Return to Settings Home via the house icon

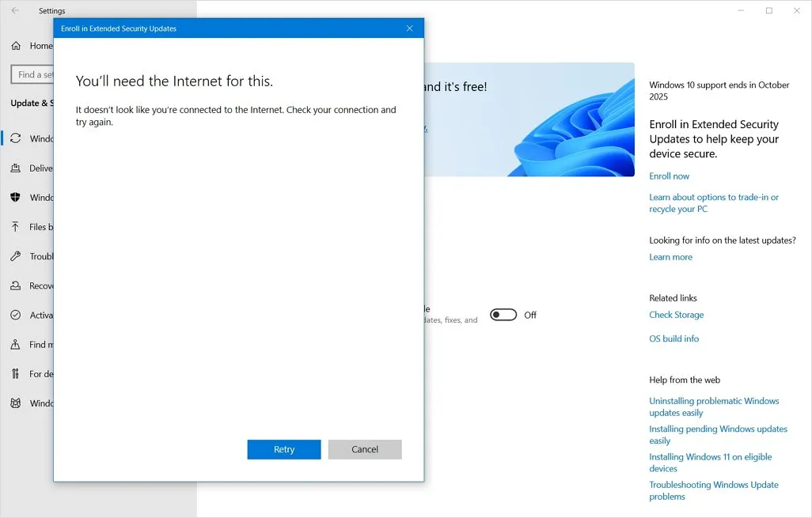(16, 46)
